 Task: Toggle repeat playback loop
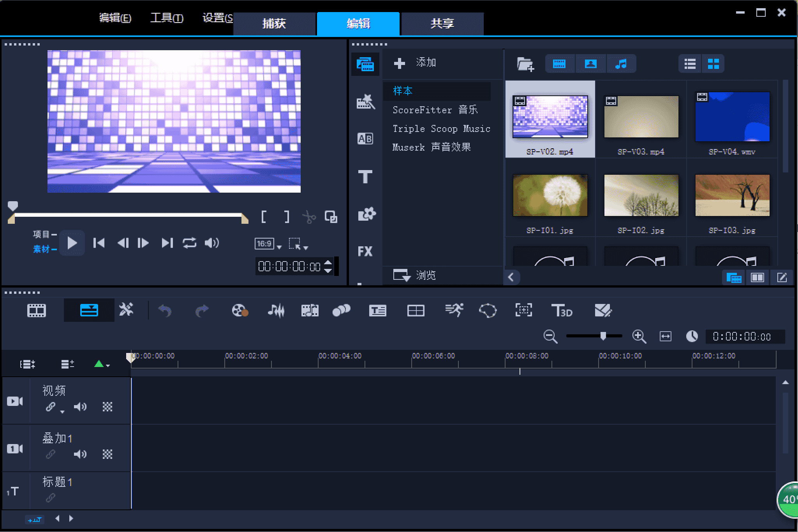pos(189,243)
